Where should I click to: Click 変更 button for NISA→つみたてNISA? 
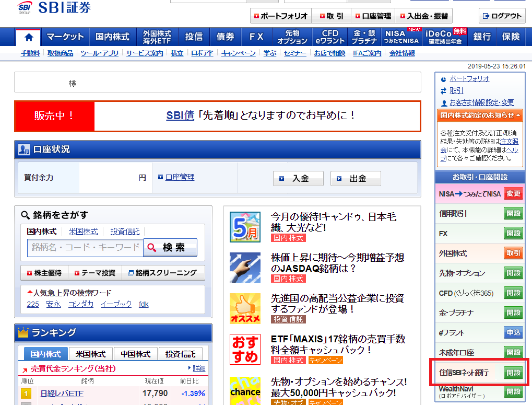513,193
